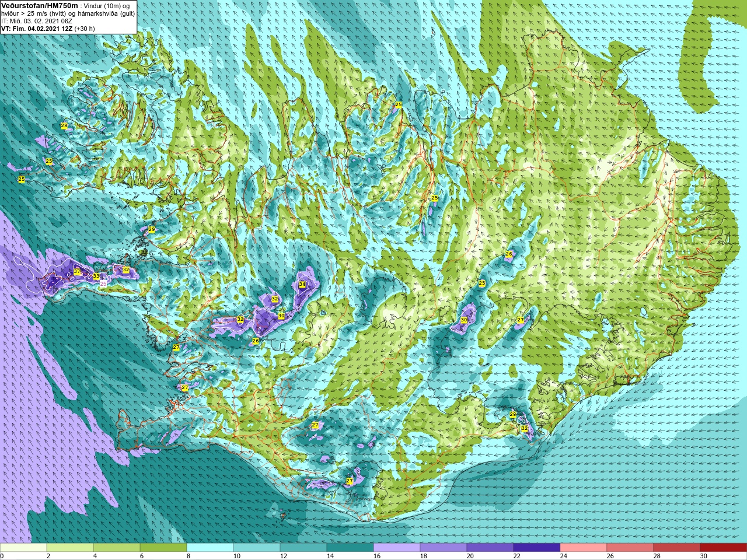Click the '8' legend scale number

(x=189, y=556)
